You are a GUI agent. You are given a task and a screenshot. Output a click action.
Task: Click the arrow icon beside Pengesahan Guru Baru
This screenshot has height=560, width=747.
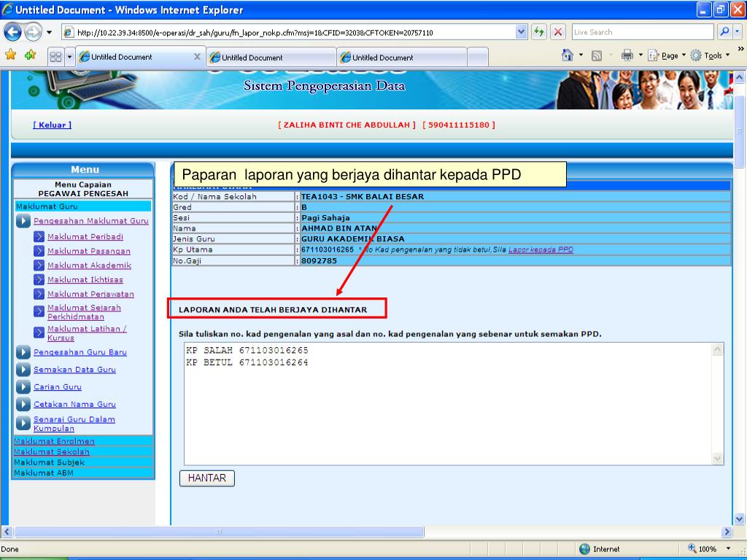pos(23,352)
